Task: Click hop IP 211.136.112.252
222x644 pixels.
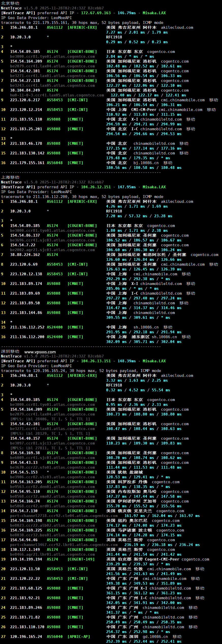Action: (27, 327)
